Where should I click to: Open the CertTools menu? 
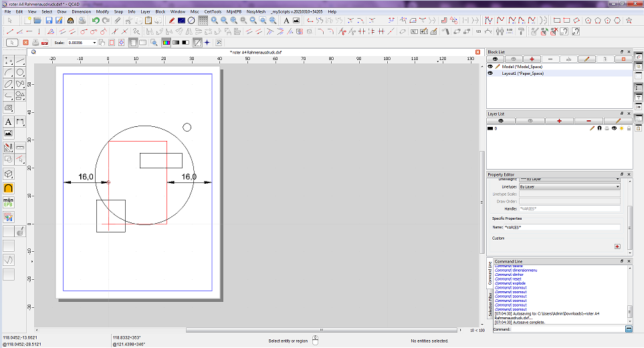coord(213,11)
